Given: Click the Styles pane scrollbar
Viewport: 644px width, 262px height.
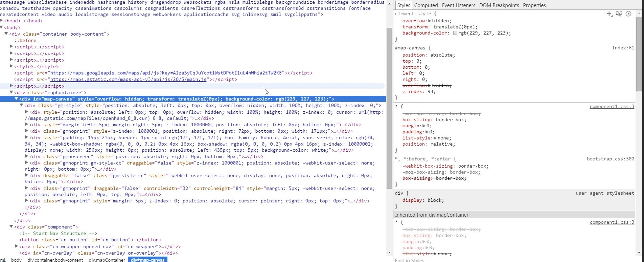Looking at the screenshot, I should coord(639,54).
